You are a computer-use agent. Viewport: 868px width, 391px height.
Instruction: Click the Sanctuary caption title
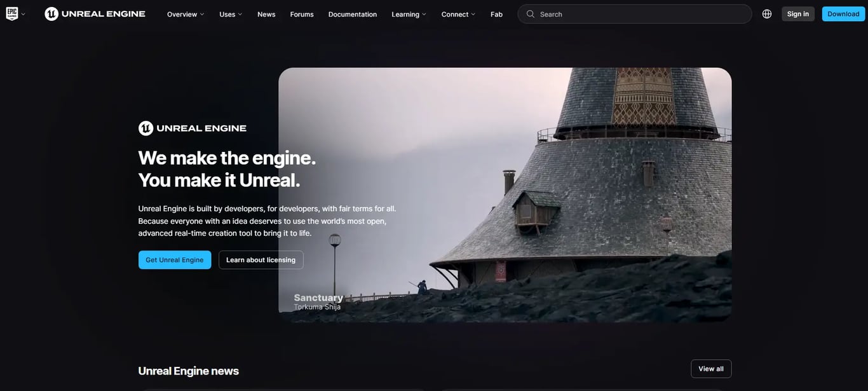[x=318, y=298]
